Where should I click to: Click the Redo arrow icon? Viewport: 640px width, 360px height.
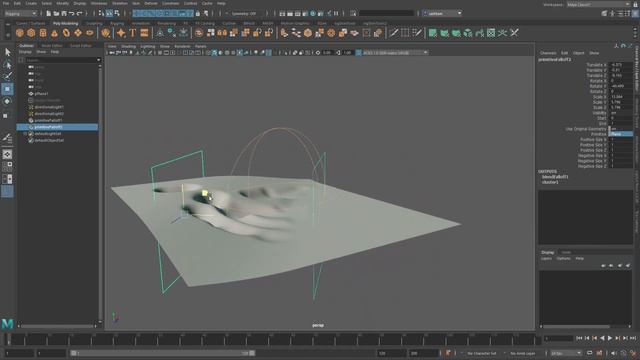(x=80, y=13)
